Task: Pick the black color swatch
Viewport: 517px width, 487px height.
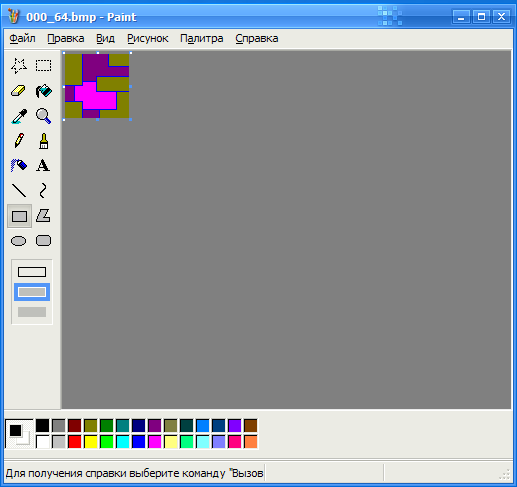Action: click(x=43, y=426)
